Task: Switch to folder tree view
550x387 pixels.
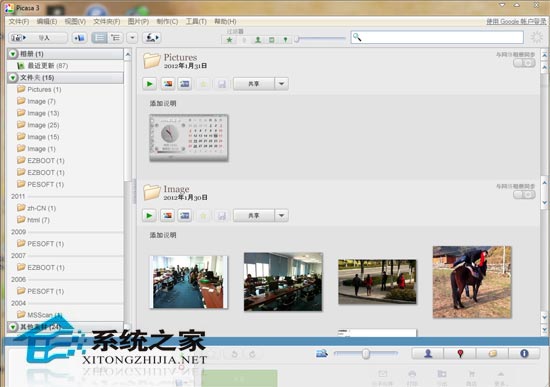Action: [115, 38]
